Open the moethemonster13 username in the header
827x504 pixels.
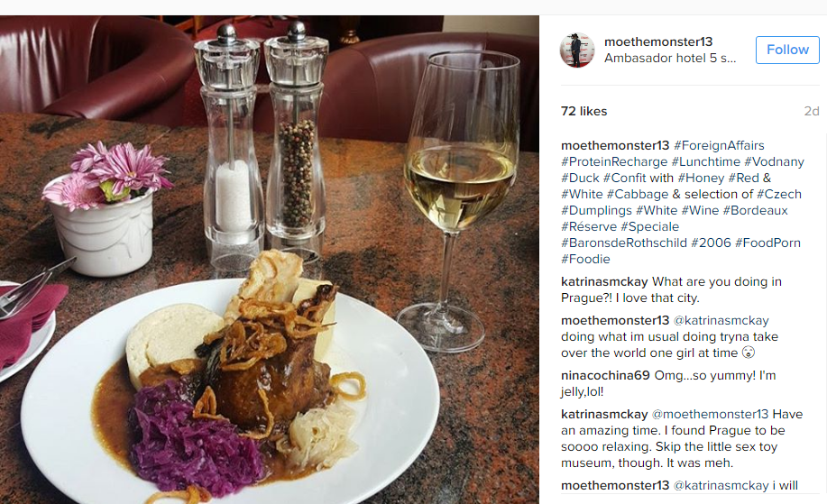coord(658,41)
